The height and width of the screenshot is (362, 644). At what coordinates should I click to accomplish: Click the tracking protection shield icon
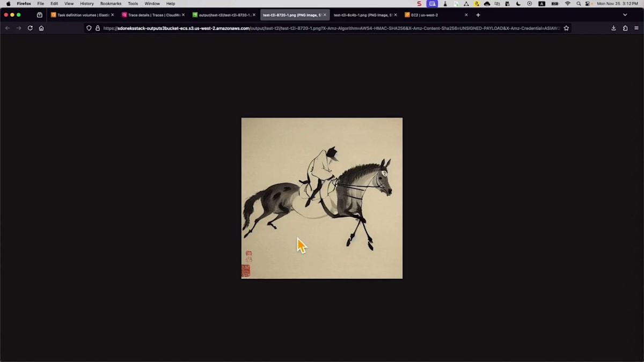coord(89,28)
